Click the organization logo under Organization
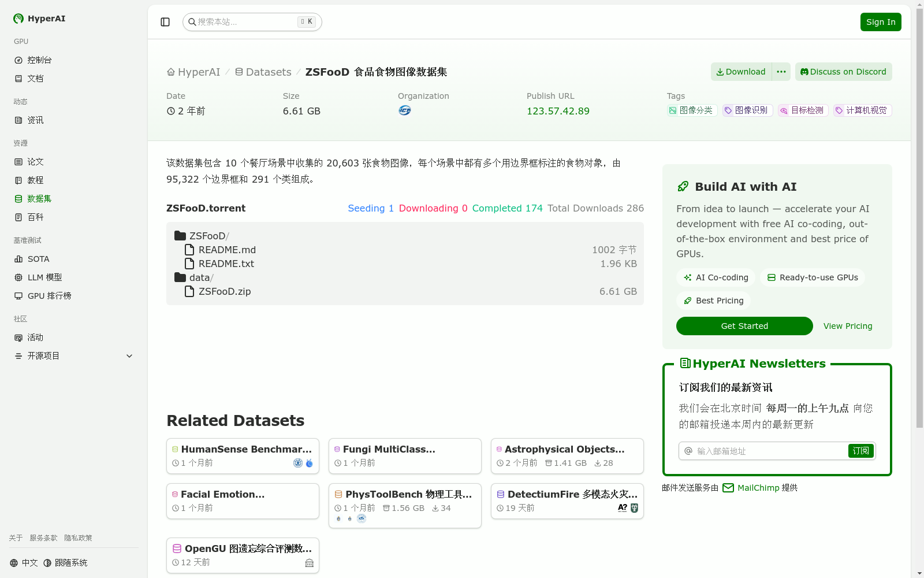This screenshot has height=578, width=924. pos(405,110)
